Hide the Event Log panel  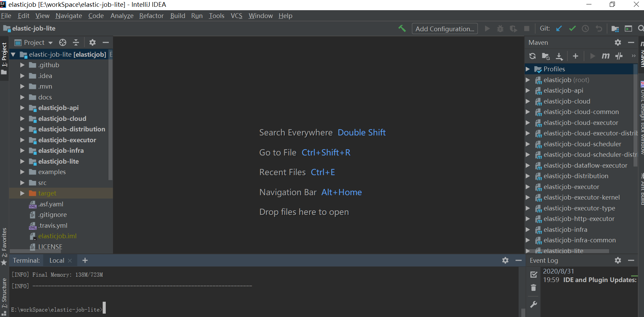631,260
